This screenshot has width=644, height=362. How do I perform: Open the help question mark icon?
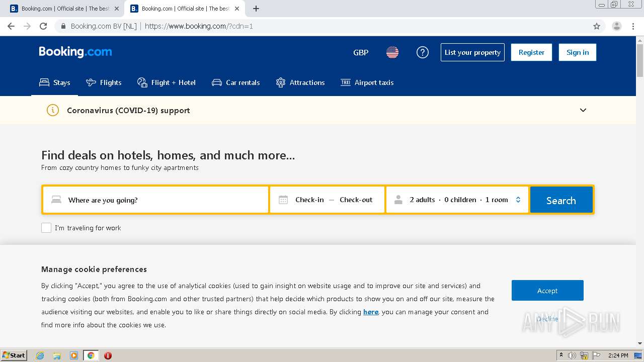click(423, 52)
